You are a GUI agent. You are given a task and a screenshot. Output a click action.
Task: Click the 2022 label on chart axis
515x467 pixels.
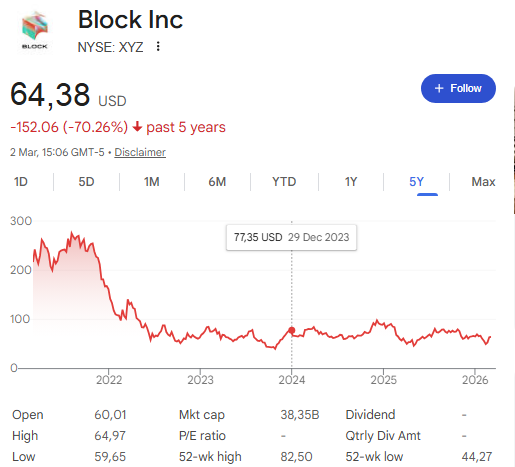tap(109, 380)
